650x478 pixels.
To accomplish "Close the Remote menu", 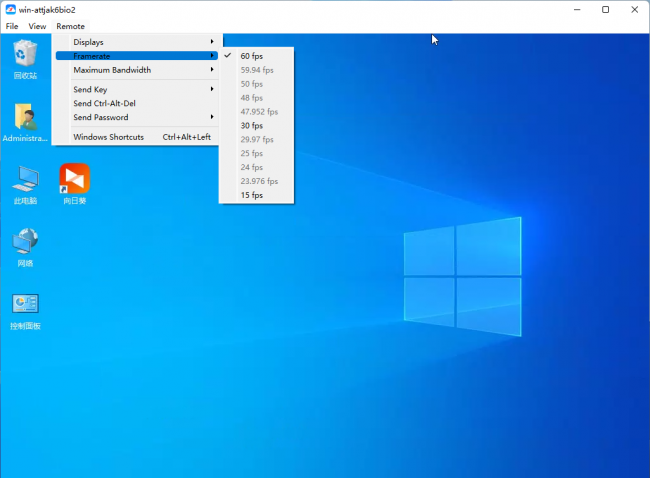I will coord(70,26).
